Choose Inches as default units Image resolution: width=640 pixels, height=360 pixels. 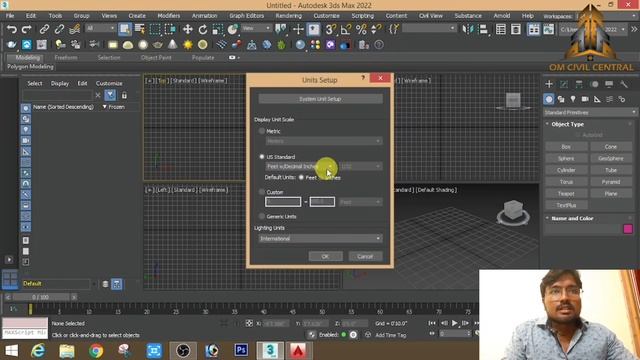pos(322,178)
